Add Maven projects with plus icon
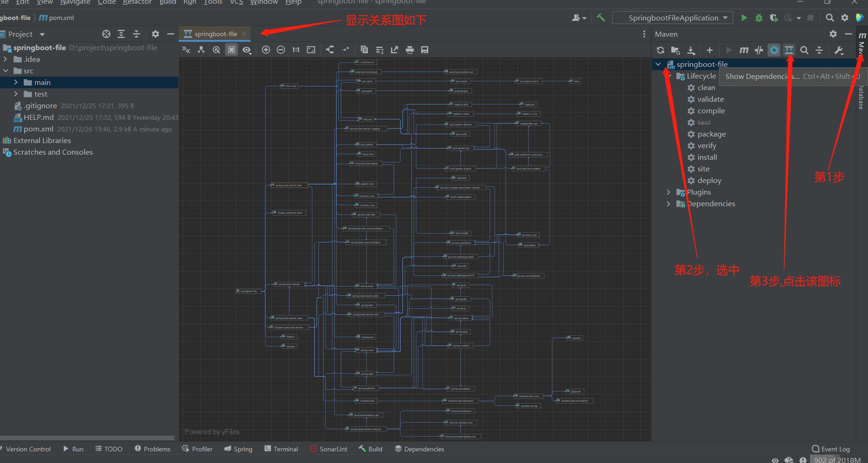The height and width of the screenshot is (463, 868). (x=709, y=50)
